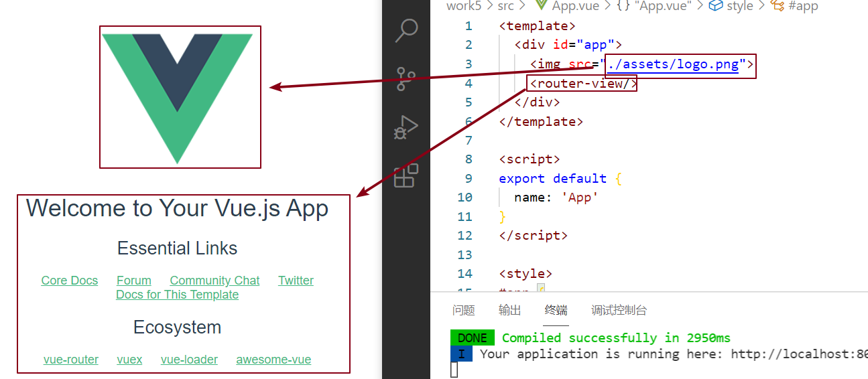Click line number 13 in the gutter

pyautogui.click(x=464, y=255)
